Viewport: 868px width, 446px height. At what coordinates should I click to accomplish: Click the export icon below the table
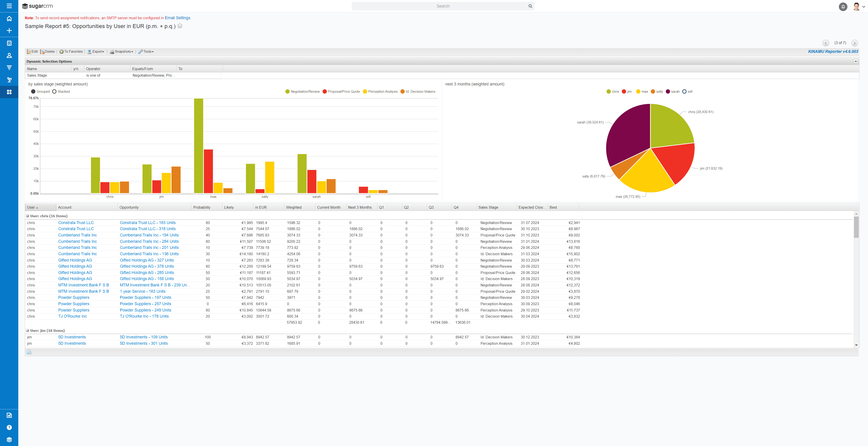click(29, 352)
